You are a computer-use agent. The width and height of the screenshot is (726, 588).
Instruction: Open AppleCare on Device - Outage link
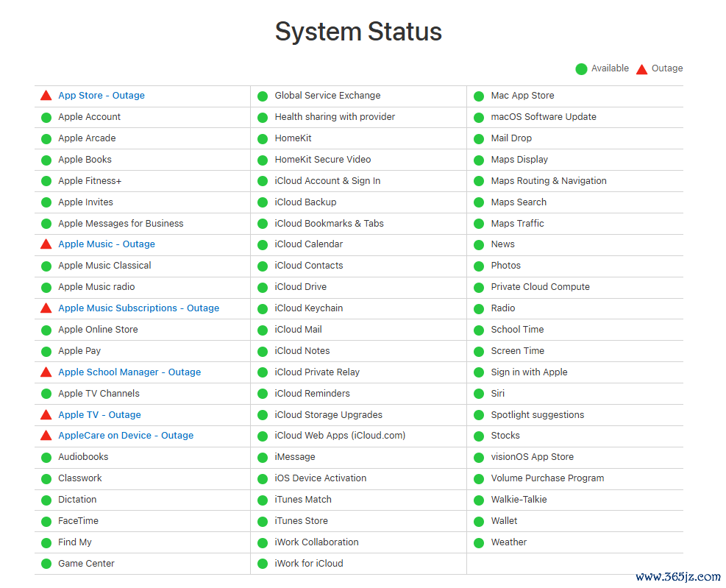click(126, 436)
